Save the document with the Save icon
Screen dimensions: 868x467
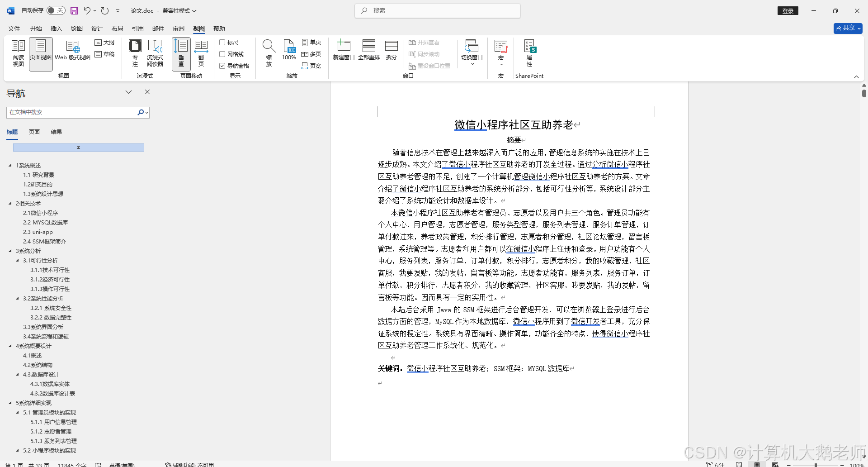(x=74, y=11)
